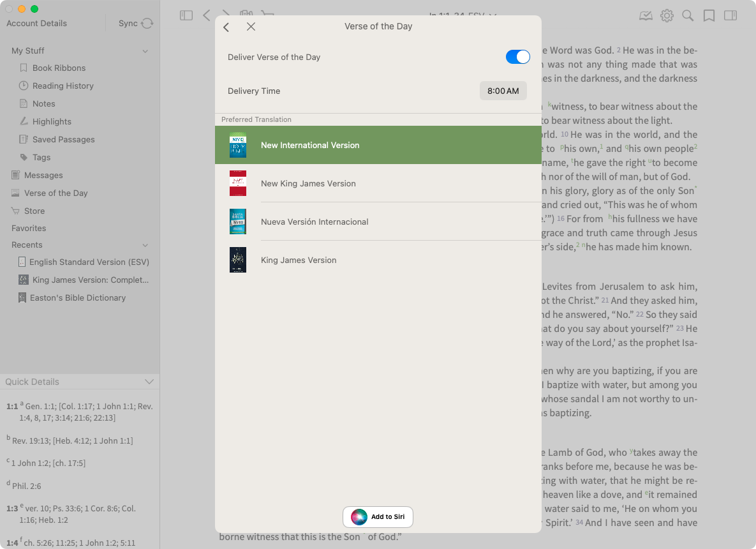756x549 pixels.
Task: Go back using the dialog's back arrow
Action: 226,27
